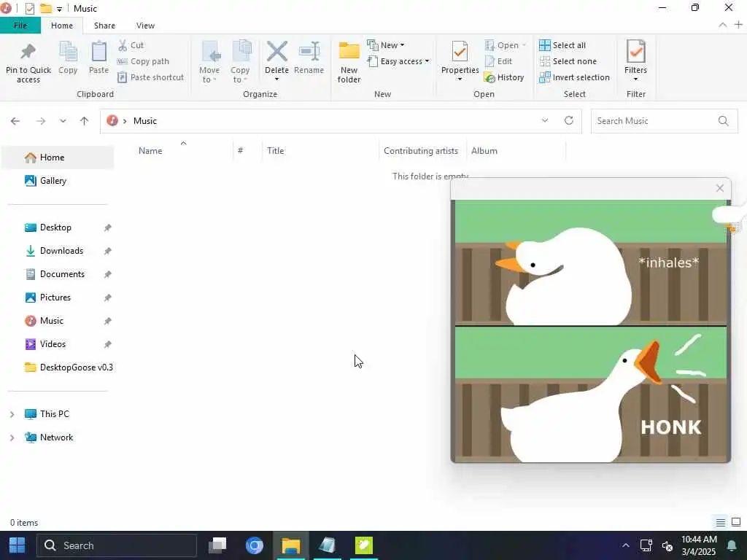
Task: Select Paste shortcut option
Action: click(x=150, y=77)
